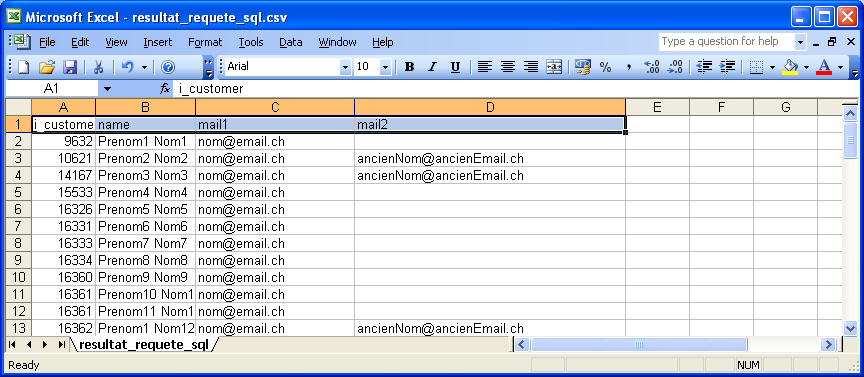
Task: Select the mail2 header cell
Action: tap(490, 125)
